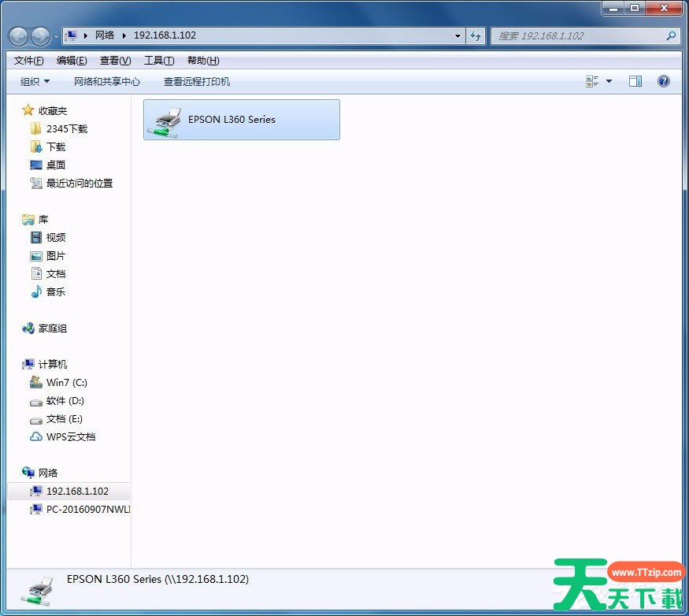Click the Forward navigation arrow button
Viewport: 689px width, 616px height.
[40, 35]
